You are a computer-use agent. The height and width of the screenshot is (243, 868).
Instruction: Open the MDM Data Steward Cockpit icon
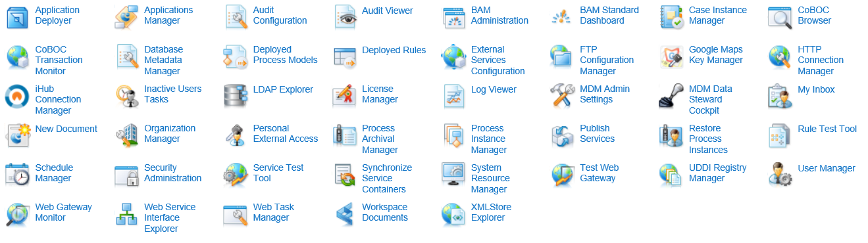(x=671, y=96)
